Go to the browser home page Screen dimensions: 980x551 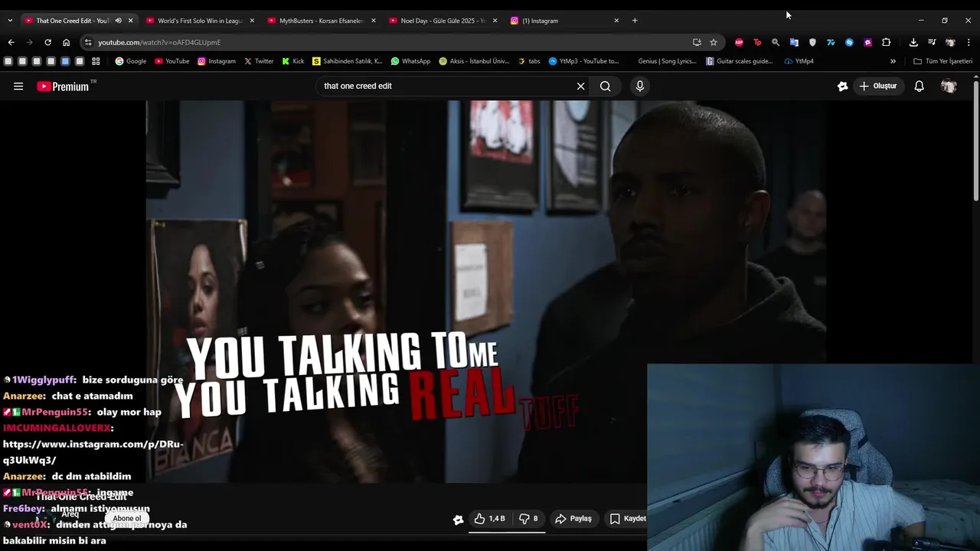coord(66,42)
